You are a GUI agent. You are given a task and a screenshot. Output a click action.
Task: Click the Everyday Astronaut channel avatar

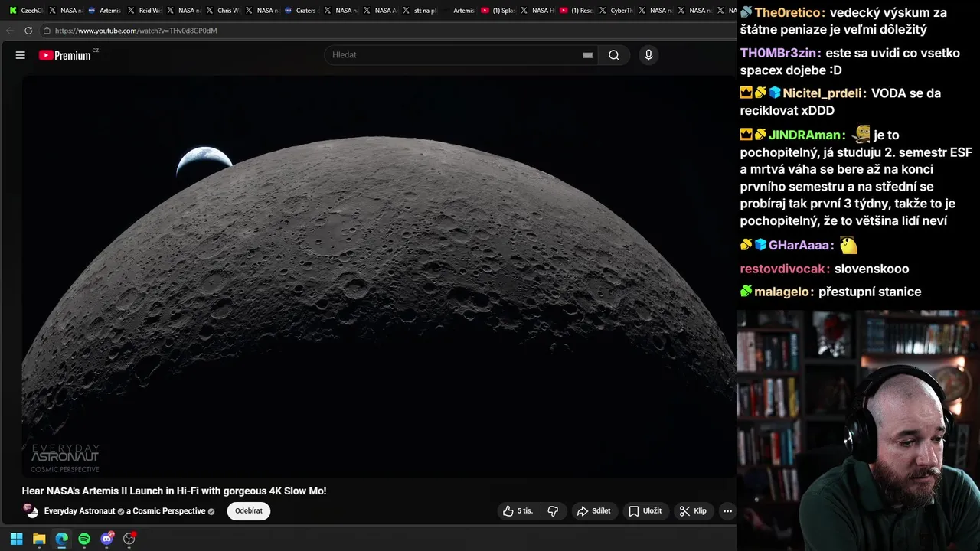(x=31, y=510)
